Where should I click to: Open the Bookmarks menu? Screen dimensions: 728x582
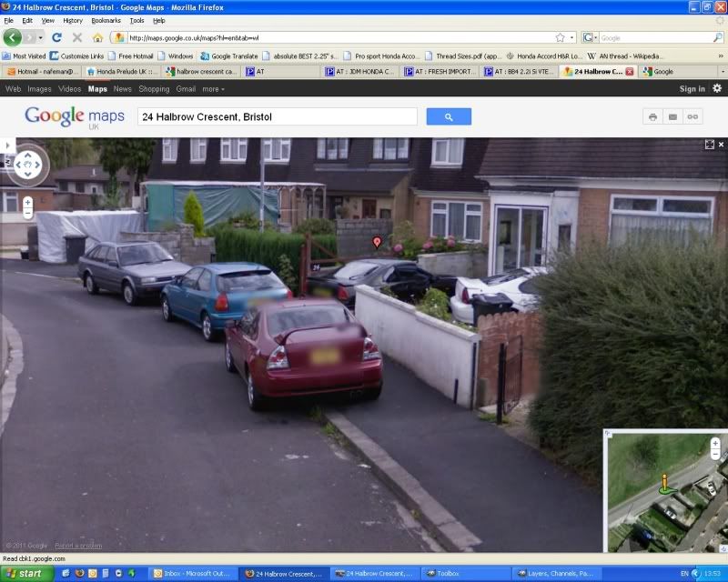(x=106, y=20)
